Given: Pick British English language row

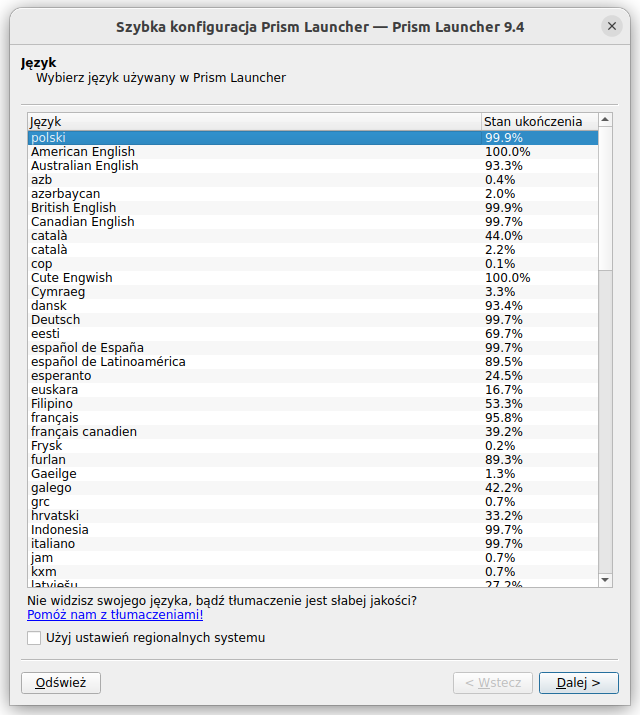Looking at the screenshot, I should 74,208.
